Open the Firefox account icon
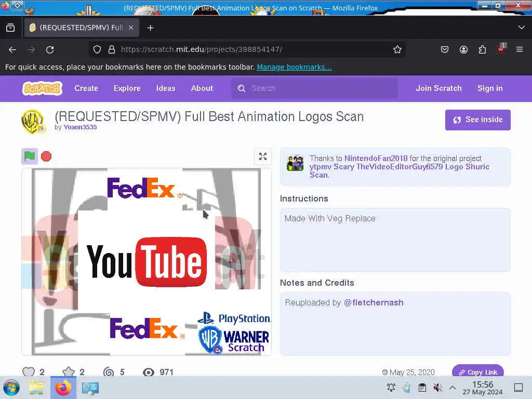Screen dimensions: 532x399 coord(463,49)
